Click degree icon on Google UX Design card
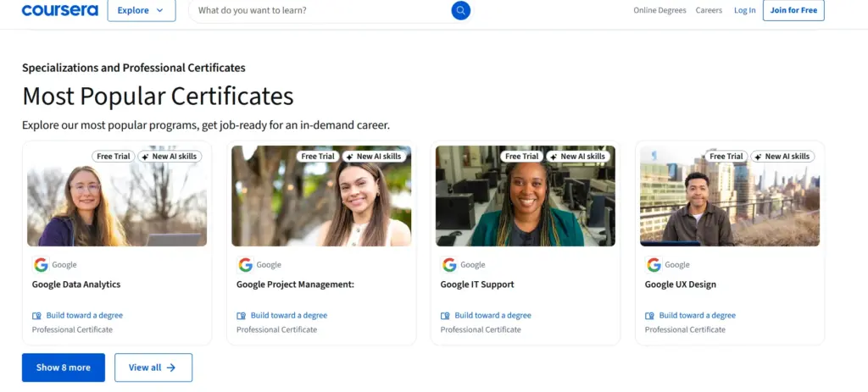Screen dimensions: 868x392 point(649,316)
